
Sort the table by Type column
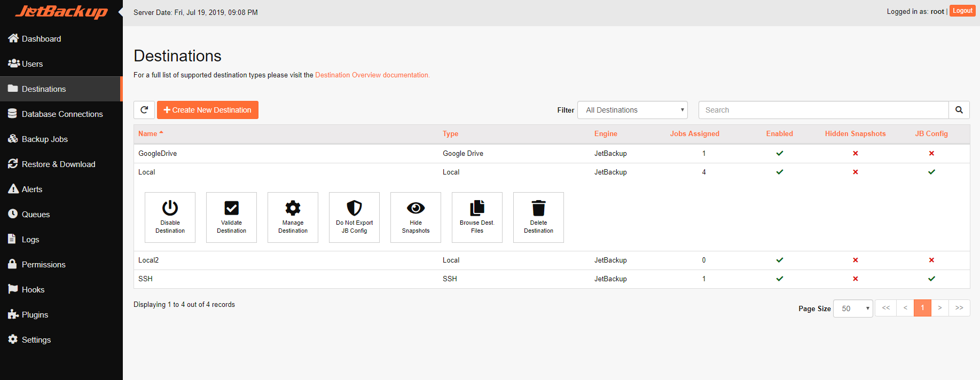click(x=450, y=133)
